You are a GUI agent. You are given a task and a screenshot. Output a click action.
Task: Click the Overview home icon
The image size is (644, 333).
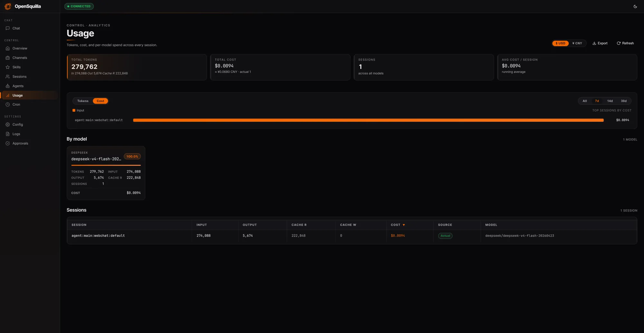pos(8,48)
